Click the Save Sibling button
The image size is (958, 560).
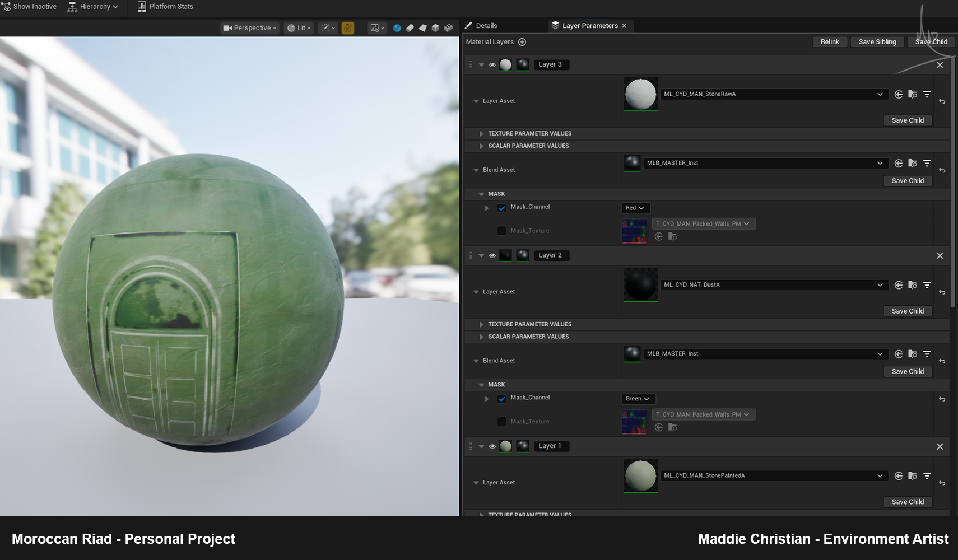click(877, 42)
